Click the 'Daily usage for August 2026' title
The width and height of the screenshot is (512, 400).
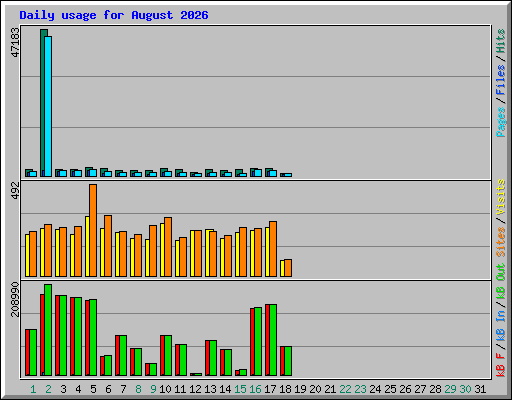tap(114, 15)
